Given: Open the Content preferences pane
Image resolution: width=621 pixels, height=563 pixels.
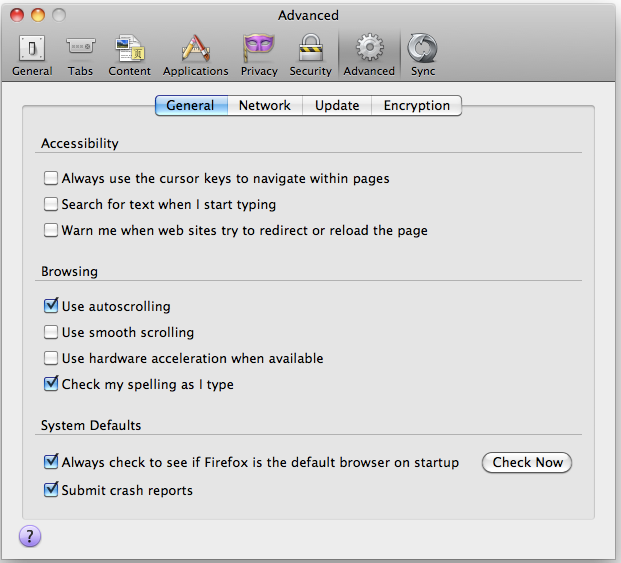Looking at the screenshot, I should coord(130,55).
